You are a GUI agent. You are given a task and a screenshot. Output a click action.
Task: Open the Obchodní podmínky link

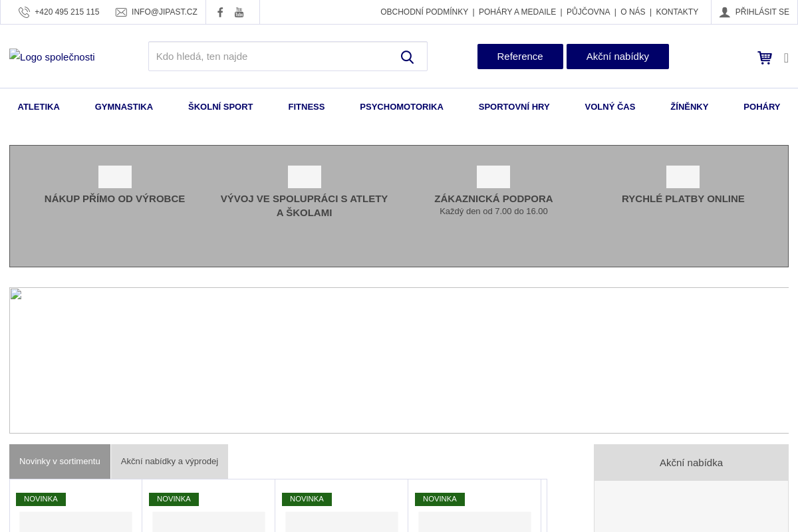click(424, 12)
